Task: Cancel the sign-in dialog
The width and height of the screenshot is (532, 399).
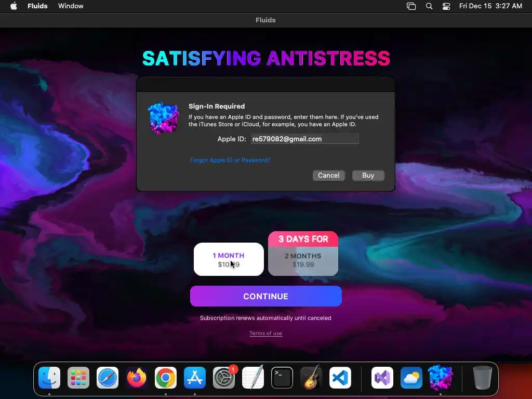Action: click(328, 176)
